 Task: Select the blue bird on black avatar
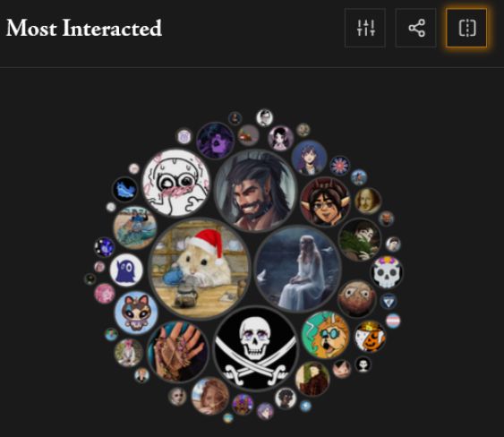coord(125,189)
